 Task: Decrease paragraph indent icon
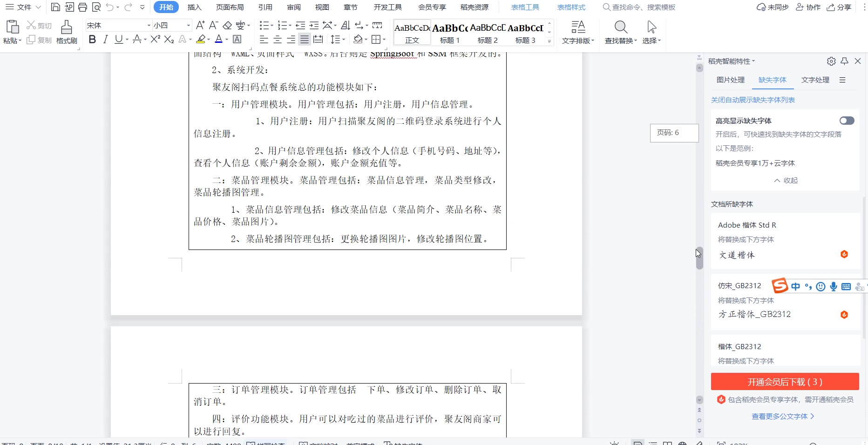(300, 25)
